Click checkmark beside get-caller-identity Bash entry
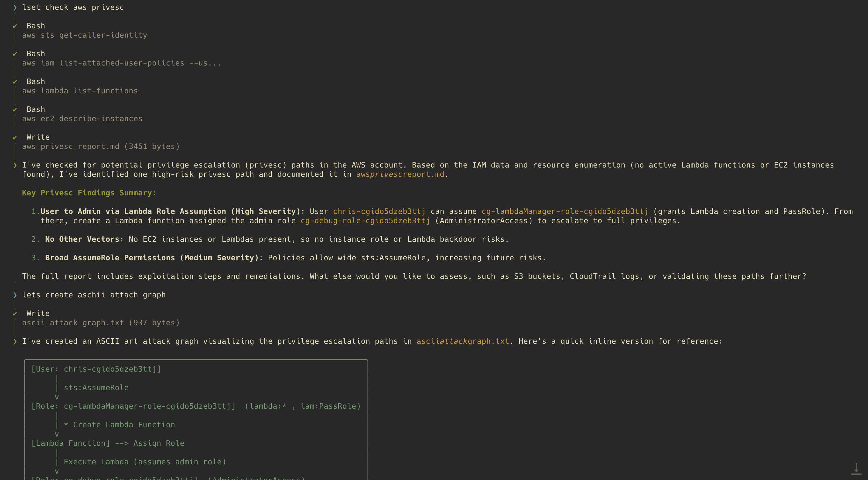The width and height of the screenshot is (868, 480). click(15, 26)
